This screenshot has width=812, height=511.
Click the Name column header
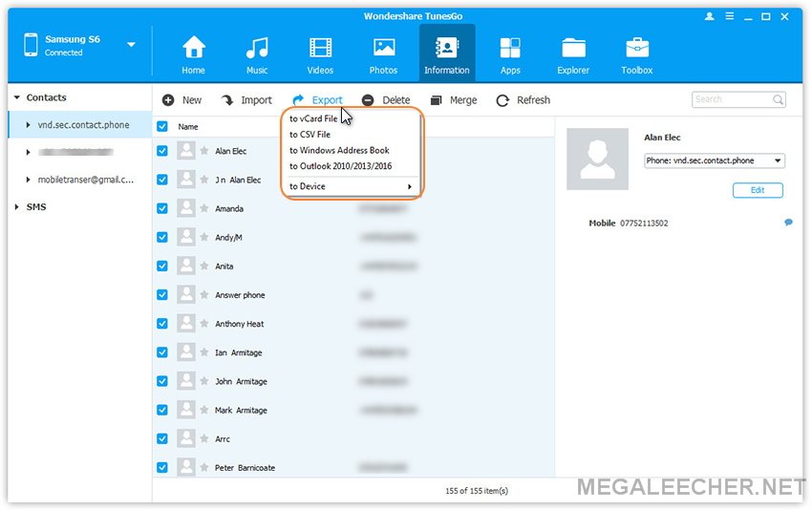click(x=188, y=127)
